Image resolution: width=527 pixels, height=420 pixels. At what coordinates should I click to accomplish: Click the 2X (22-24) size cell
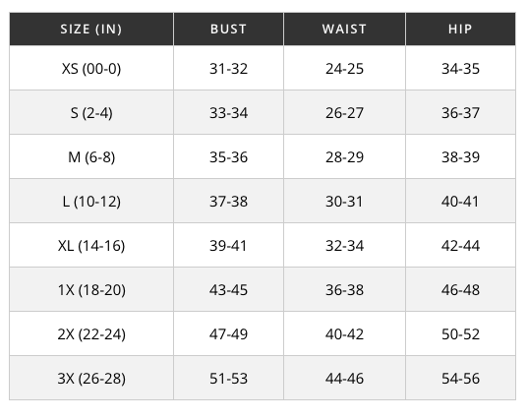pos(91,333)
